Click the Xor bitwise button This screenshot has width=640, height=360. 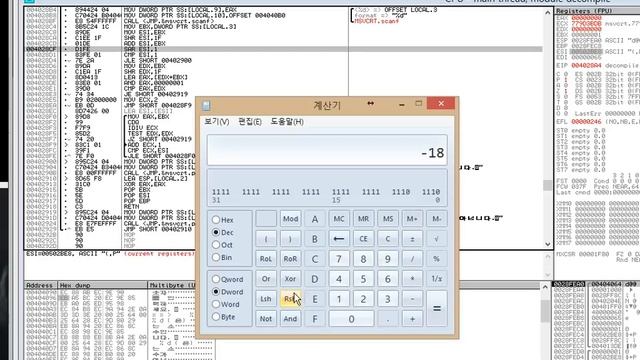point(290,279)
